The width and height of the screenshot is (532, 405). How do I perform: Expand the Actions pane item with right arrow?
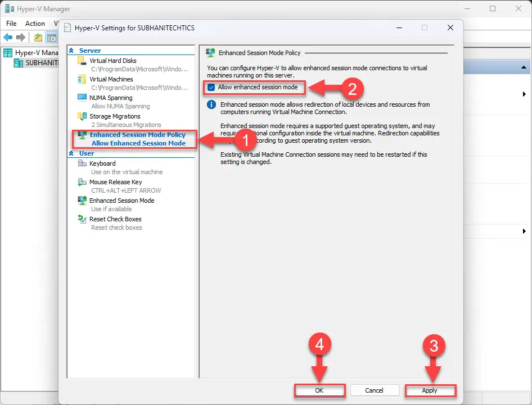click(x=524, y=94)
